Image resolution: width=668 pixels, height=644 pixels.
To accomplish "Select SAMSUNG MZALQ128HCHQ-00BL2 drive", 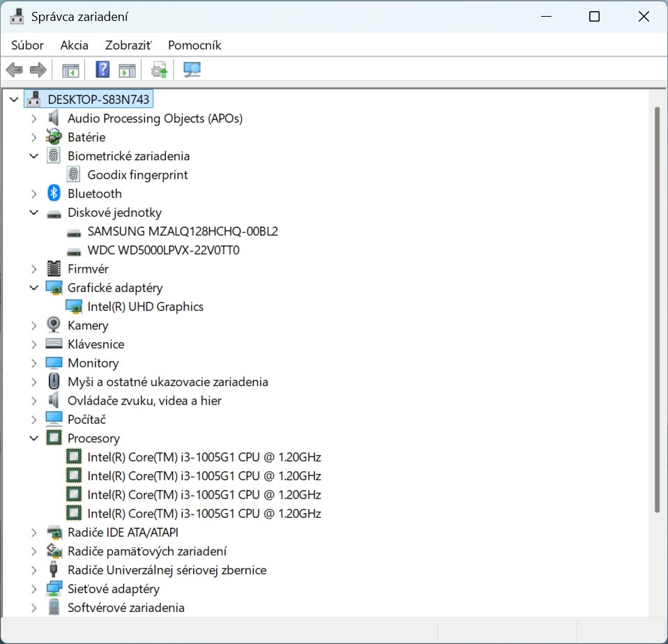I will click(x=182, y=231).
